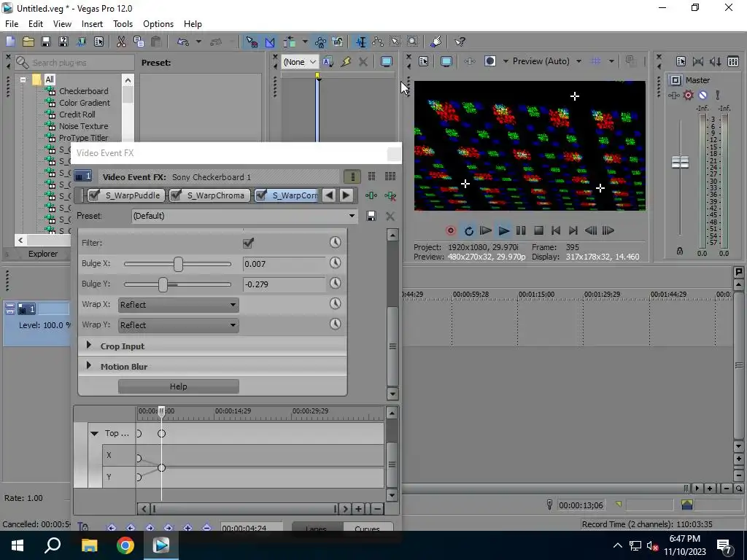Toggle the Filter checkbox

248,243
